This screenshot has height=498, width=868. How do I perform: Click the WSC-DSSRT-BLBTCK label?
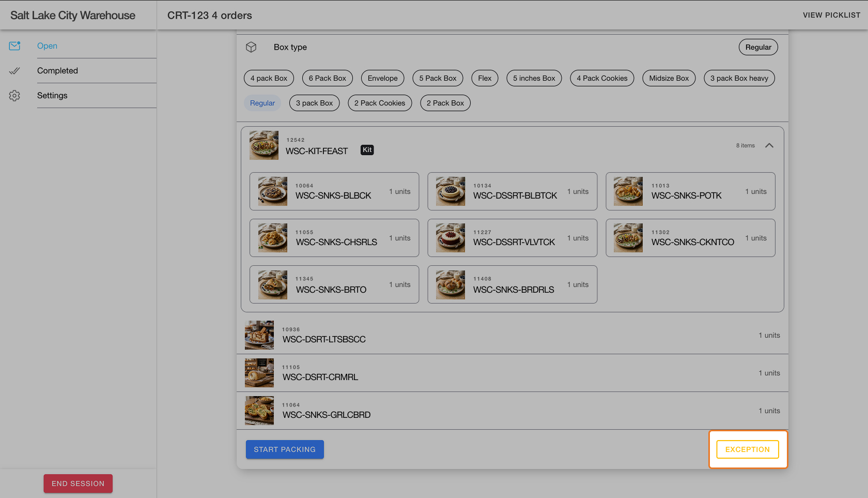515,195
